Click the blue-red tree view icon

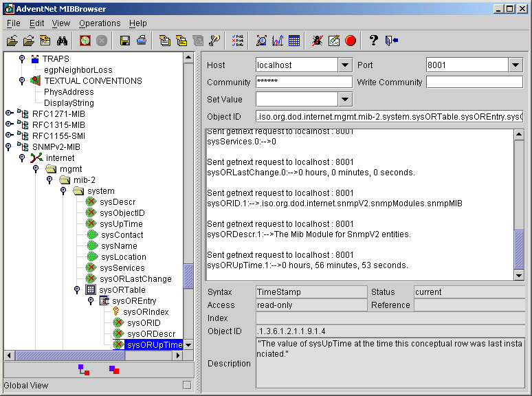[83, 370]
